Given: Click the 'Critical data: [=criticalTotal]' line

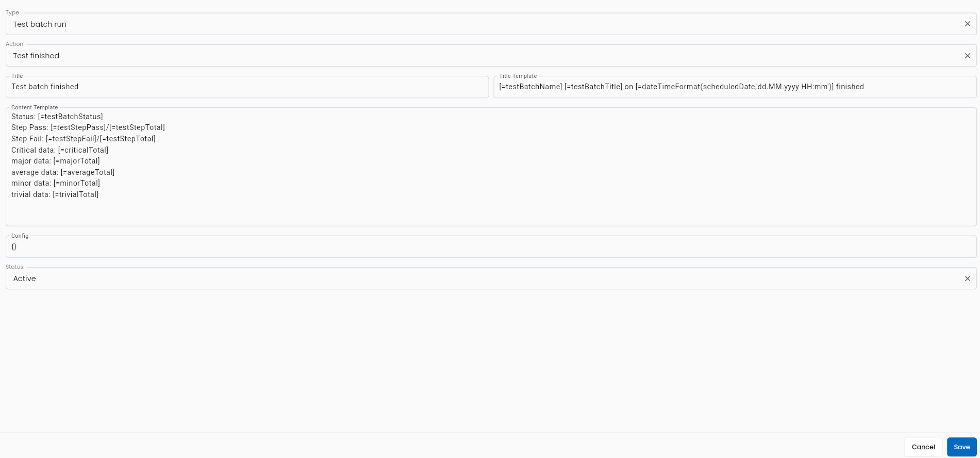Looking at the screenshot, I should [60, 150].
